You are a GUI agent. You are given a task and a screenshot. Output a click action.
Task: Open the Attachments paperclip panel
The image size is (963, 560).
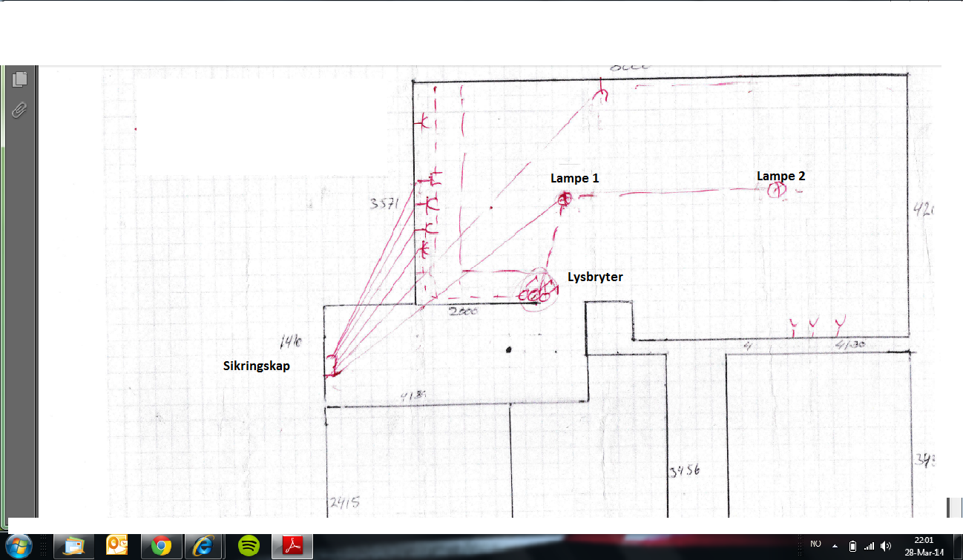click(x=20, y=111)
